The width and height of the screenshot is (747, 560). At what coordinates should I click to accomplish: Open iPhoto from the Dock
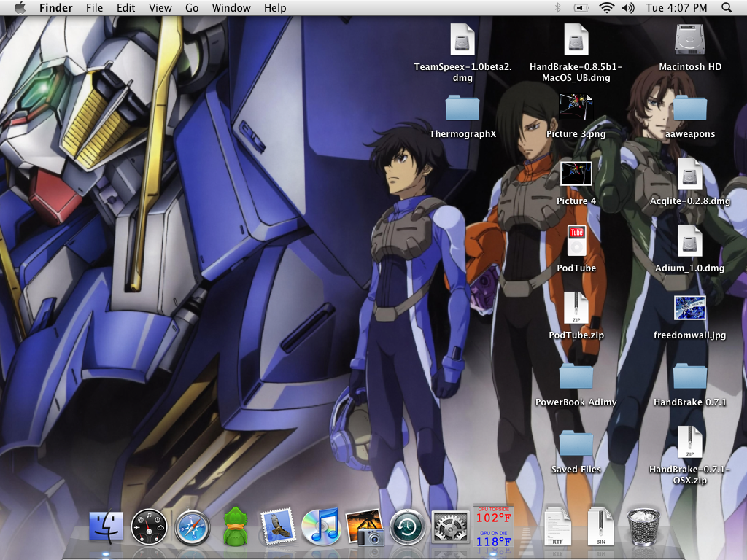[365, 526]
